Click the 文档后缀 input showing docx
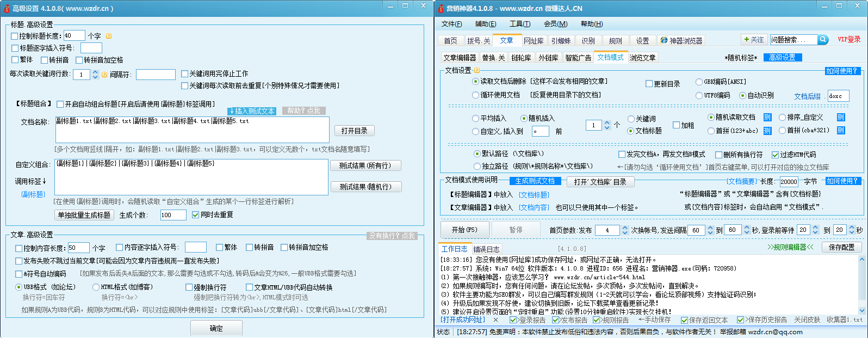868x338 pixels. (x=838, y=96)
